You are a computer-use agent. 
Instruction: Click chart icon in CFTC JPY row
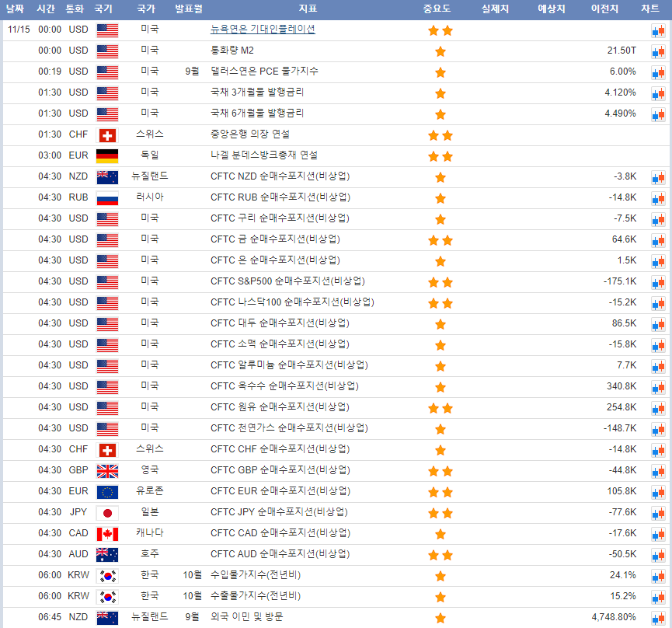[x=658, y=513]
